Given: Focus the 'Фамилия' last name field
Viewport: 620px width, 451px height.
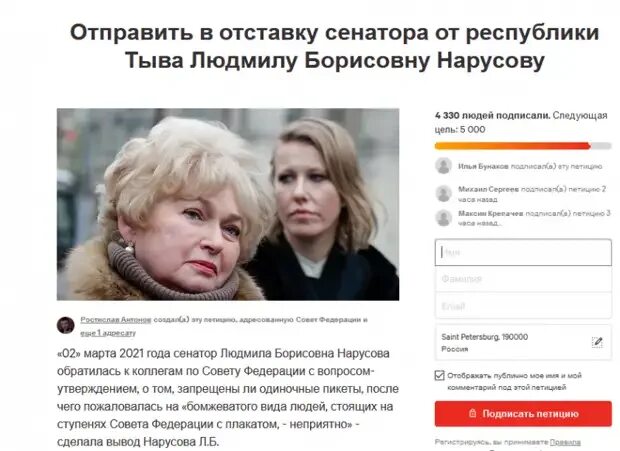Looking at the screenshot, I should click(x=523, y=279).
